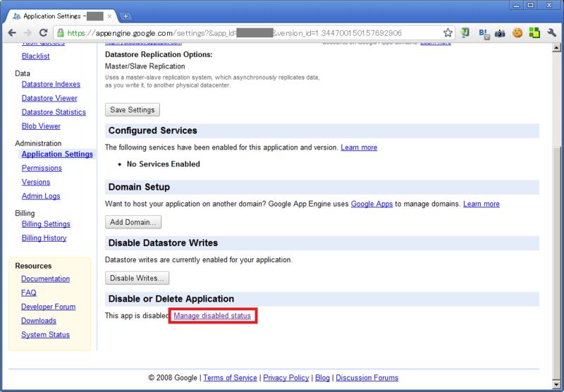This screenshot has width=564, height=392.
Task: Open a new tab with plus button
Action: (125, 16)
